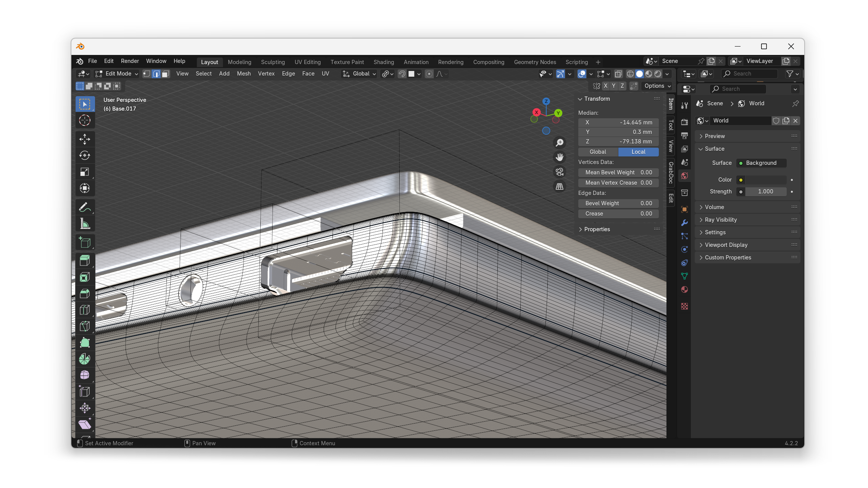
Task: Switch to wireframe viewport shading
Action: [630, 74]
